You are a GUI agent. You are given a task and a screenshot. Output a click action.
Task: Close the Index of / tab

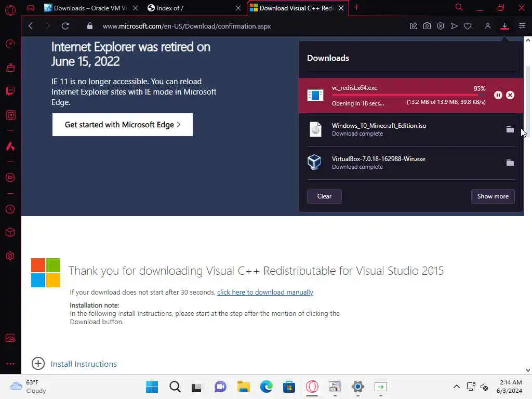[238, 8]
